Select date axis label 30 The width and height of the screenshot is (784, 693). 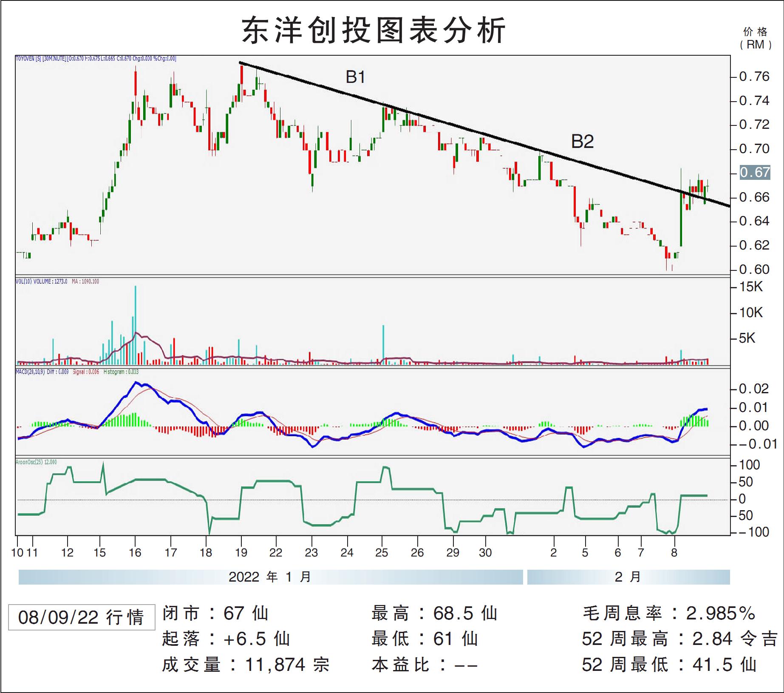click(485, 553)
